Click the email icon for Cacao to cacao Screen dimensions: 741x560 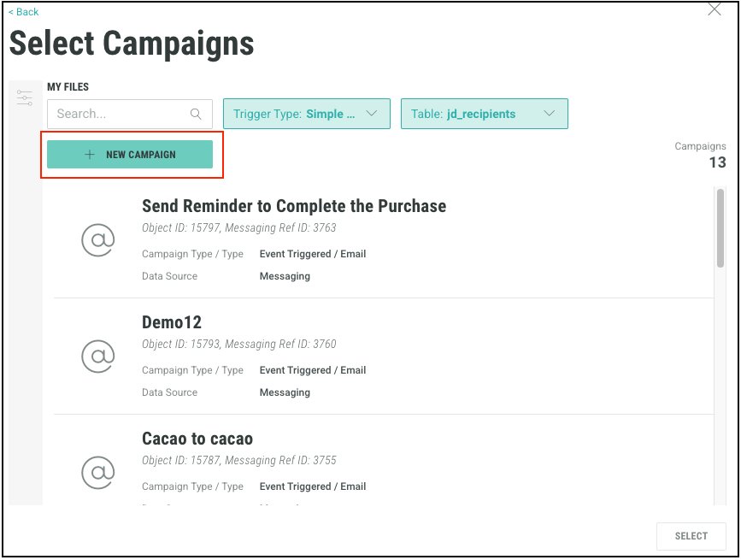(98, 472)
